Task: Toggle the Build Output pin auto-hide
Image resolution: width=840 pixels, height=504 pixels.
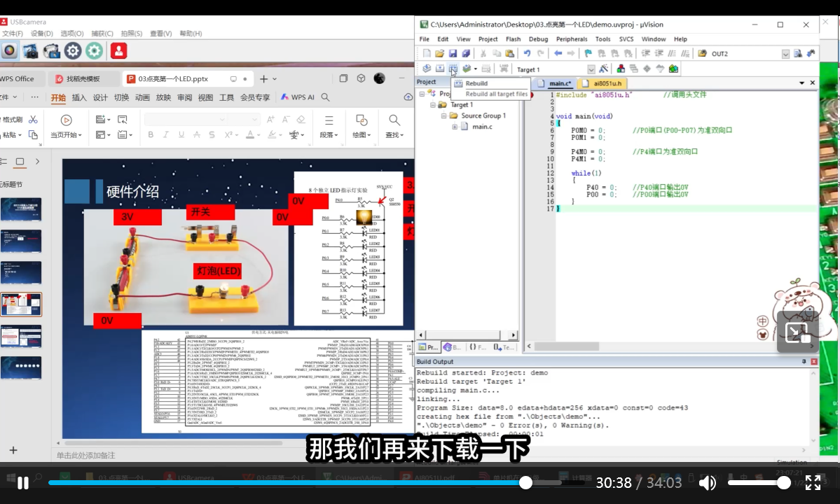Action: pyautogui.click(x=804, y=362)
